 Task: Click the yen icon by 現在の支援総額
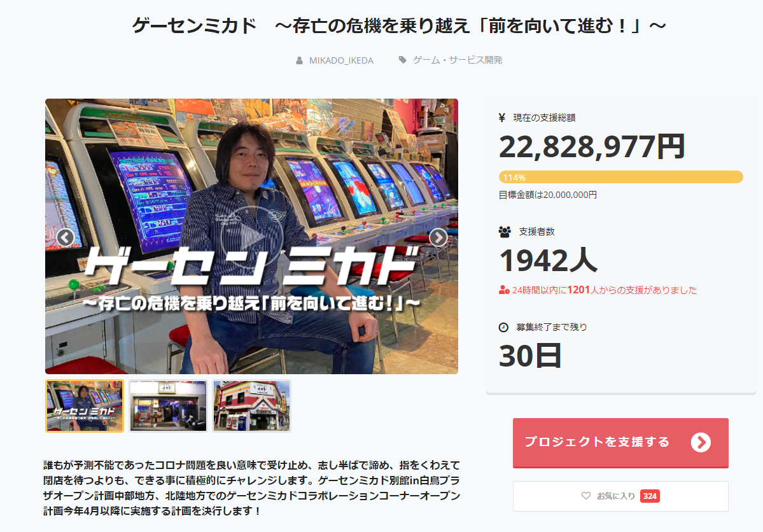click(x=502, y=117)
